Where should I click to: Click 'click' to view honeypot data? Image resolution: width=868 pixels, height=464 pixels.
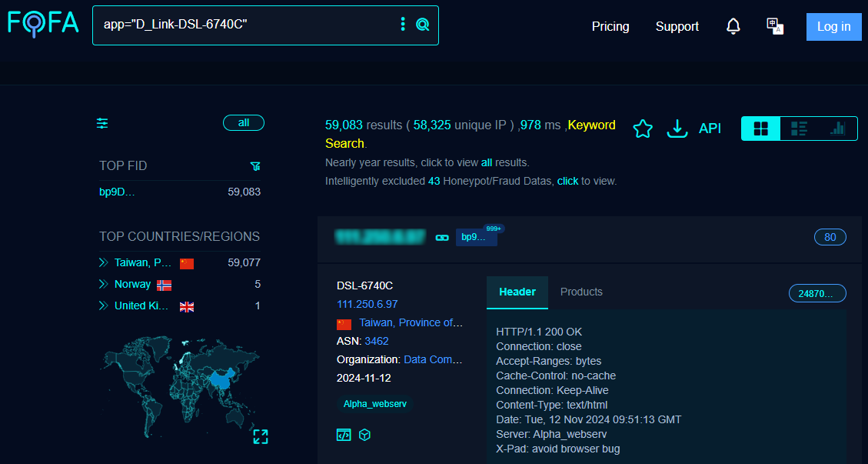point(567,182)
